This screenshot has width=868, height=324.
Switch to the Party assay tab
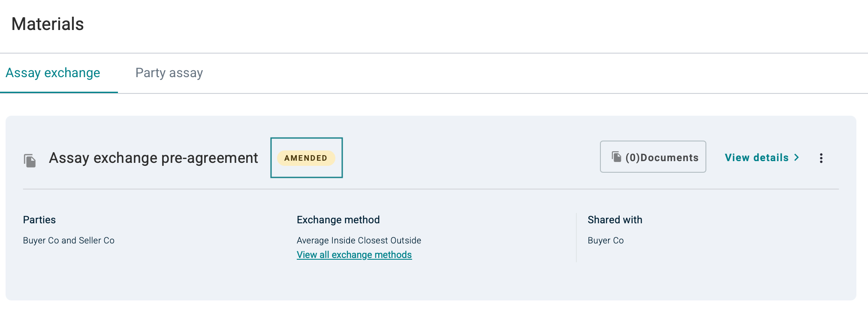pos(169,73)
